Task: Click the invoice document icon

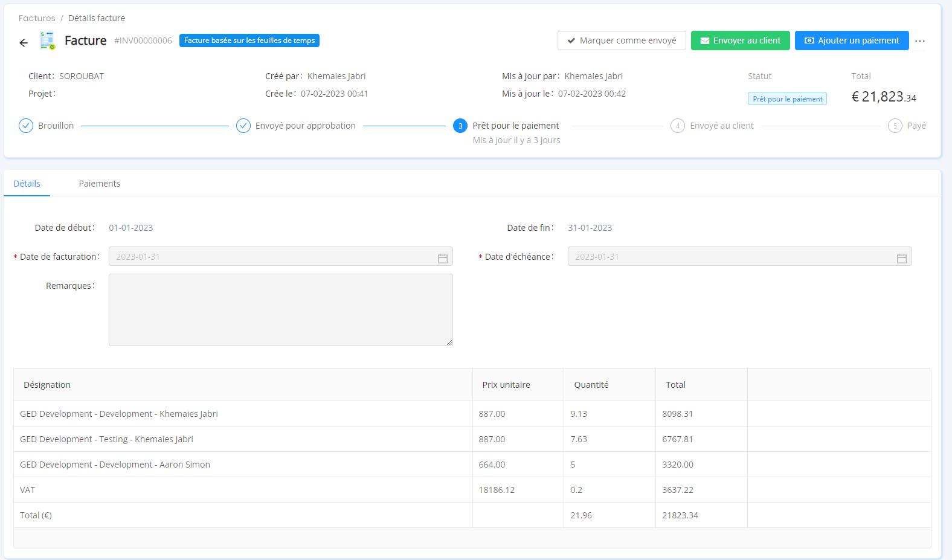Action: [47, 41]
